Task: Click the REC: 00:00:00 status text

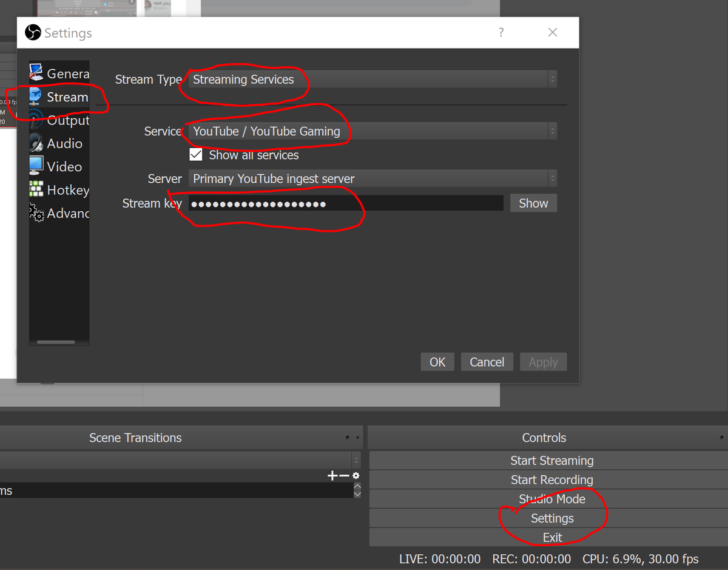Action: pos(531,559)
